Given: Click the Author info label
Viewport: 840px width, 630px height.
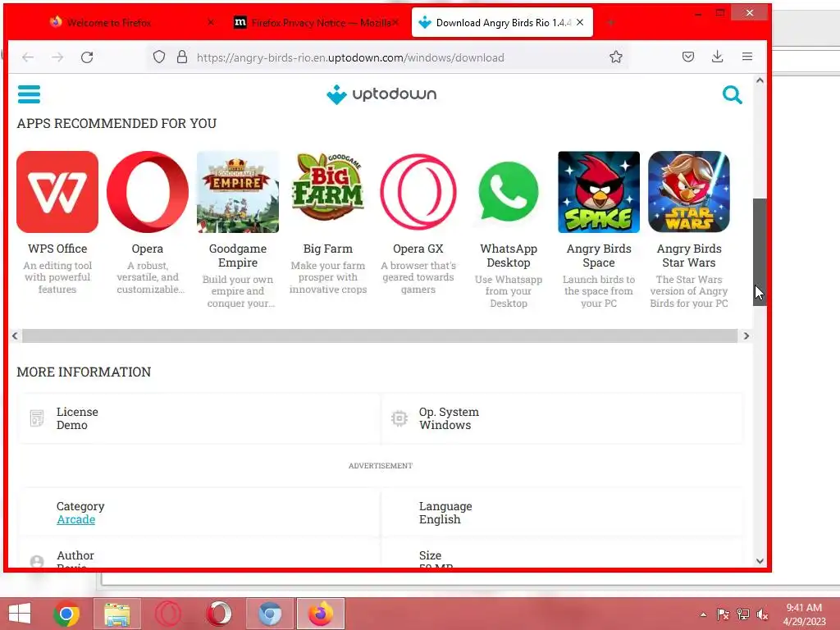Looking at the screenshot, I should 75,555.
